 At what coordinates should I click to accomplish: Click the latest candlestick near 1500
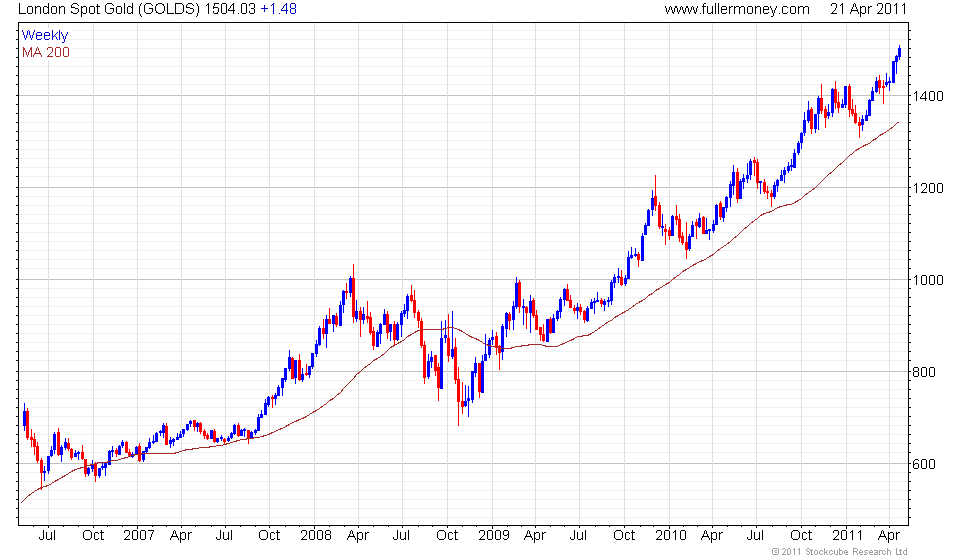[899, 51]
